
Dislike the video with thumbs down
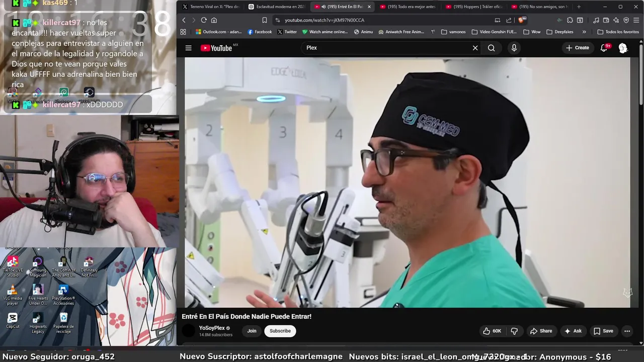pyautogui.click(x=514, y=331)
